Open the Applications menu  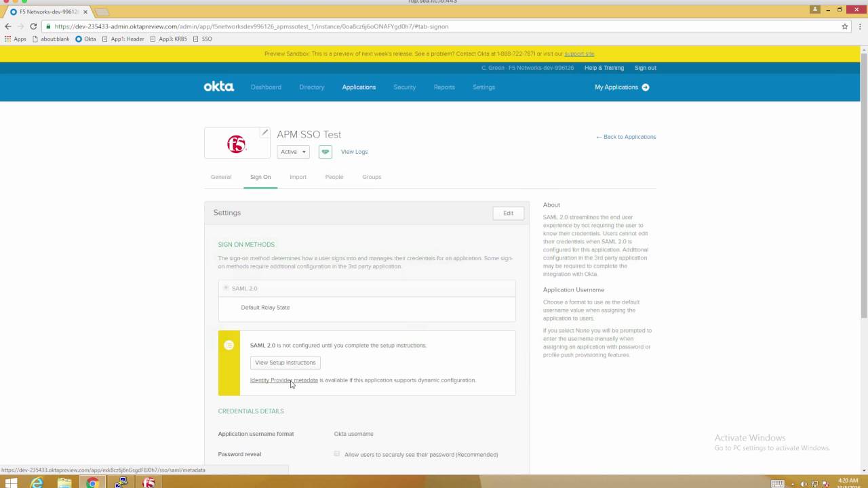click(x=359, y=87)
